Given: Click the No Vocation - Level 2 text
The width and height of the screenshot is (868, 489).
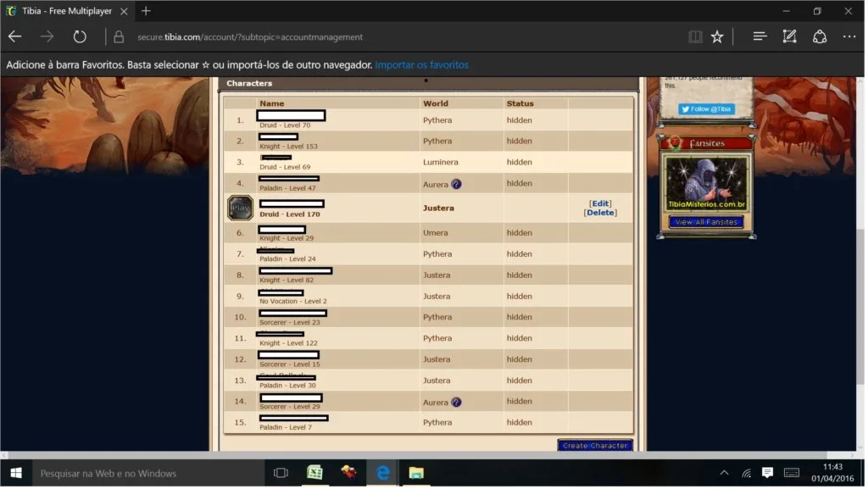Looking at the screenshot, I should [293, 302].
